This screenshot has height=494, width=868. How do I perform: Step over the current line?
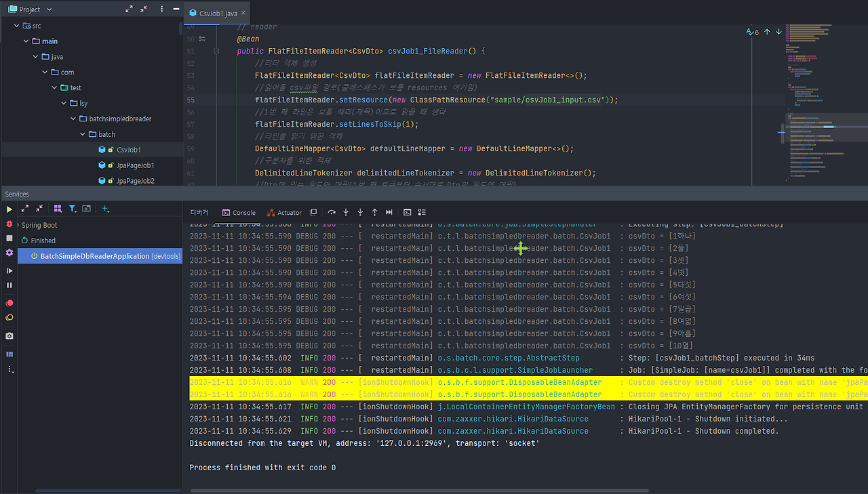click(332, 212)
